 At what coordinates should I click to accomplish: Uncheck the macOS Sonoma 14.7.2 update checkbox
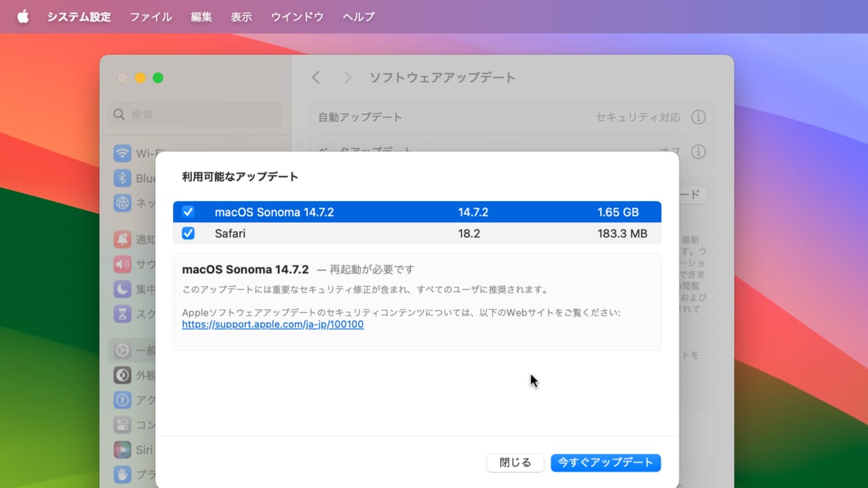click(x=189, y=212)
